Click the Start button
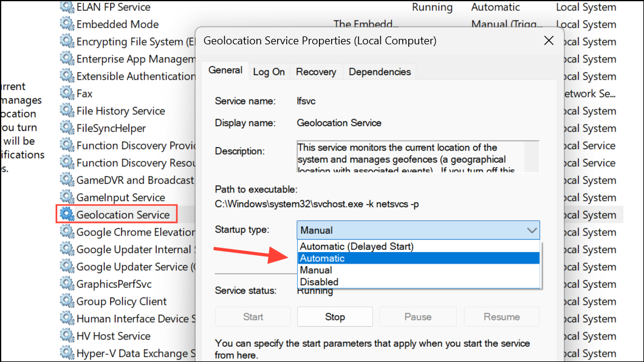The image size is (644, 362). point(252,316)
